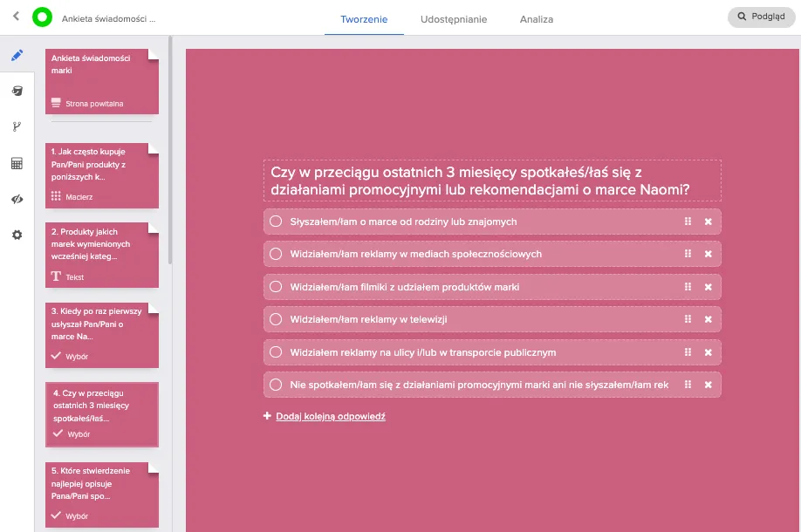Remove answer 'Widziałem/łam reklamy w telewizji'
The image size is (801, 532).
tap(708, 319)
